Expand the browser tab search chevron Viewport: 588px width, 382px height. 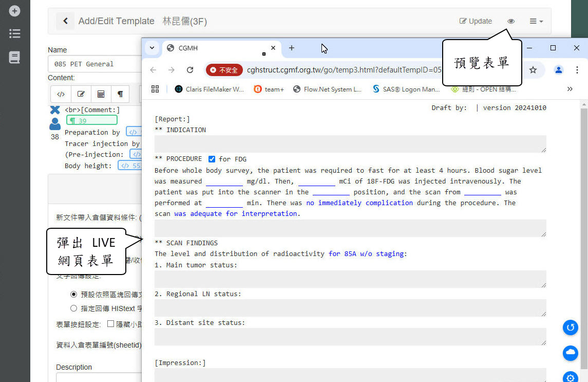[x=151, y=48]
